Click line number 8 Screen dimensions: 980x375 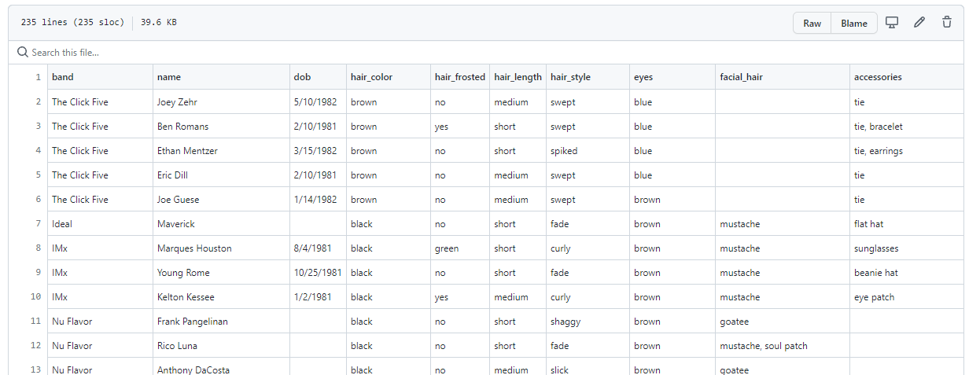(38, 248)
